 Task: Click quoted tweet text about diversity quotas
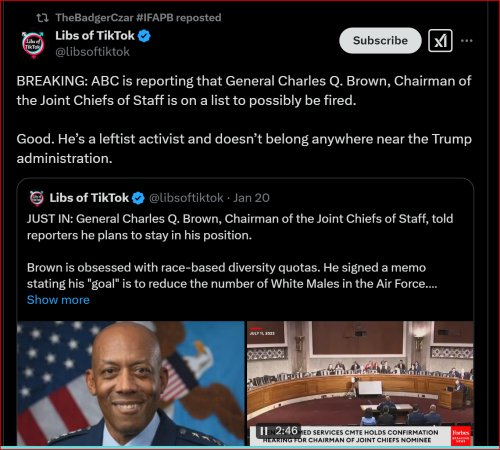[232, 276]
